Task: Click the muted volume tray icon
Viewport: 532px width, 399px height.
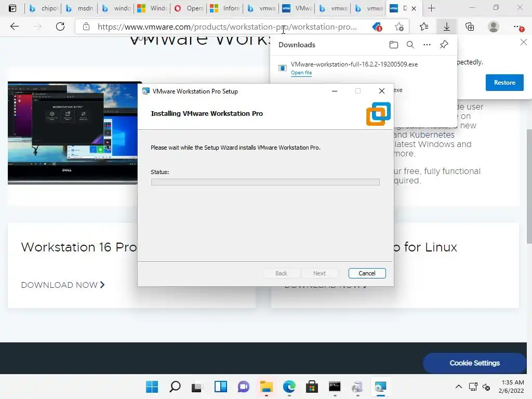Action: 486,387
